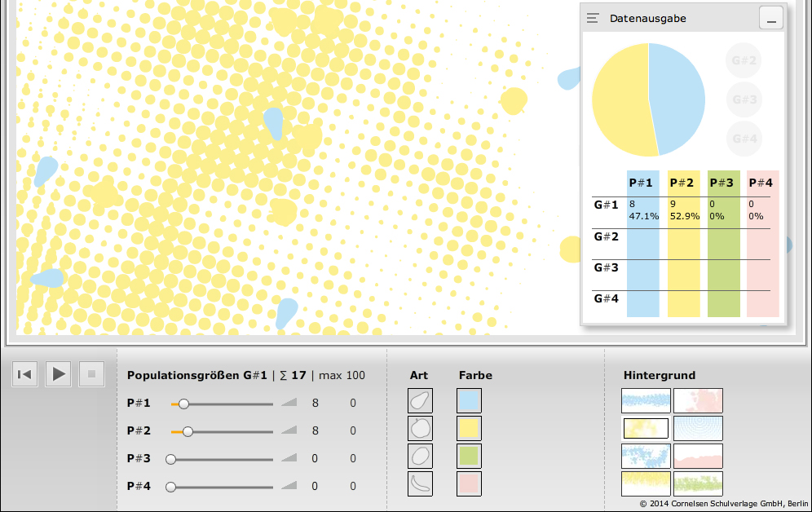This screenshot has height=512, width=812.
Task: Click the pink color swatch for P#4
Action: click(469, 484)
